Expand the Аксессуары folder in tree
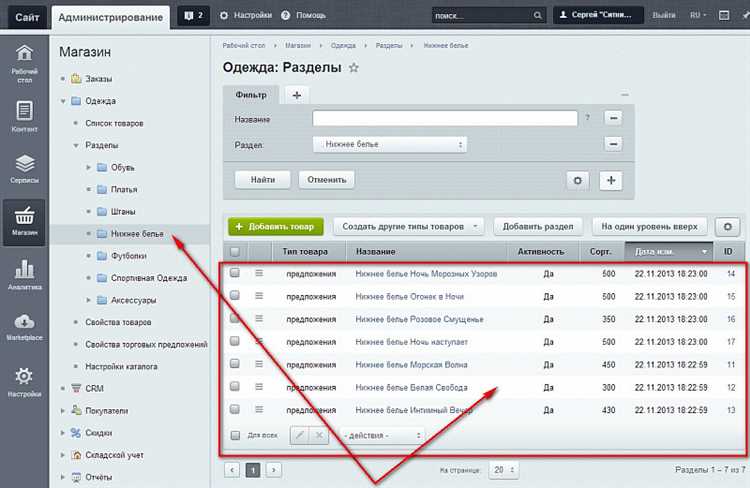Image resolution: width=750 pixels, height=488 pixels. [x=88, y=300]
